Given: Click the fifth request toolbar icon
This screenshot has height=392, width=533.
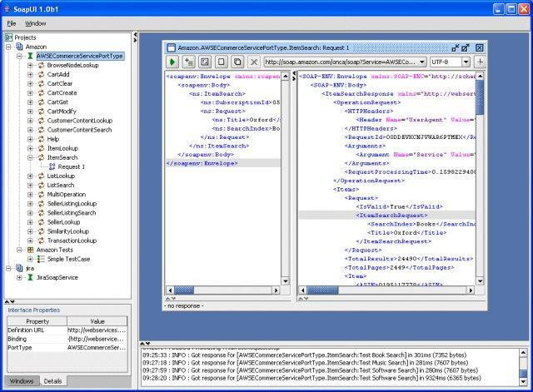Looking at the screenshot, I should (237, 62).
